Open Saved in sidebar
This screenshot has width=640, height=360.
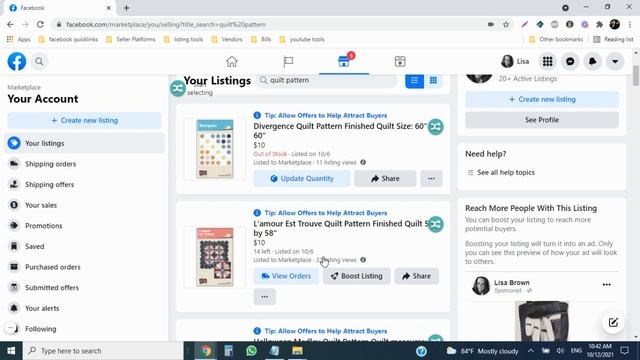pyautogui.click(x=84, y=246)
